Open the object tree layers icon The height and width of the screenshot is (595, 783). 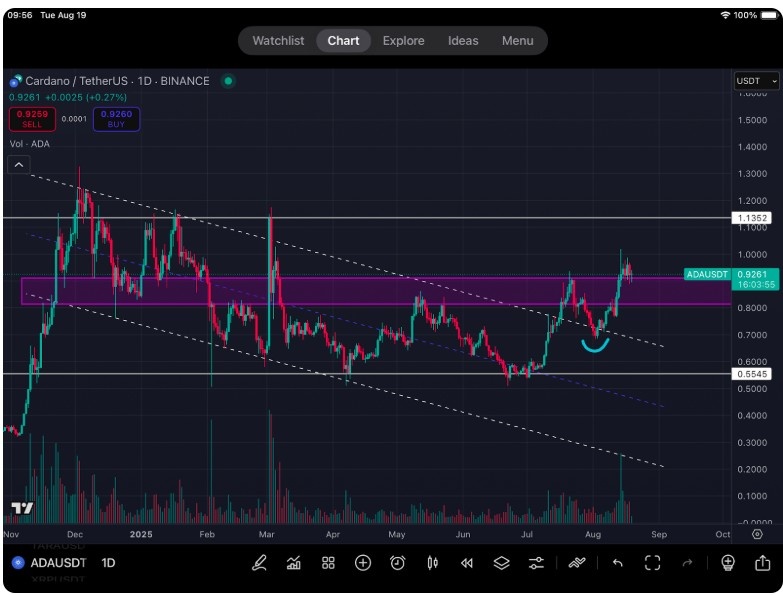501,563
